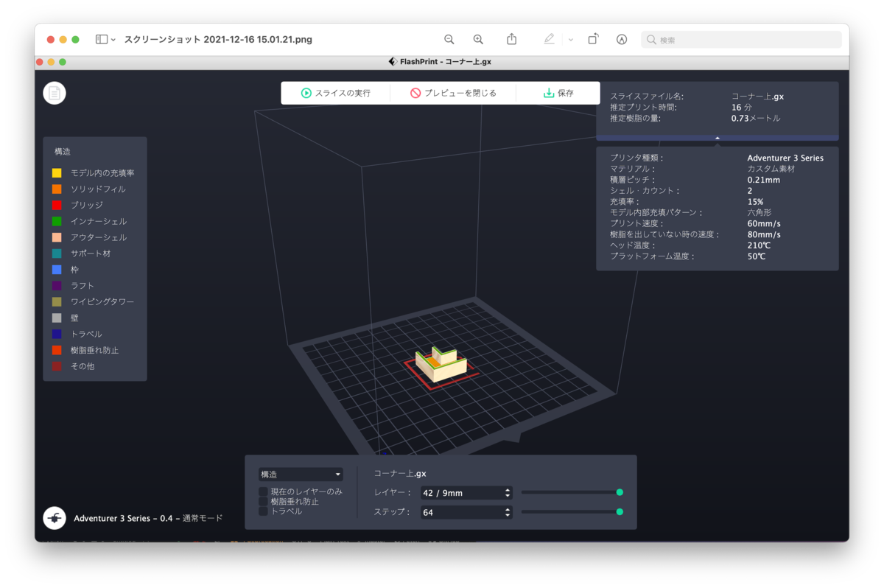Click the コーナー上.gx slice file name

pyautogui.click(x=757, y=97)
